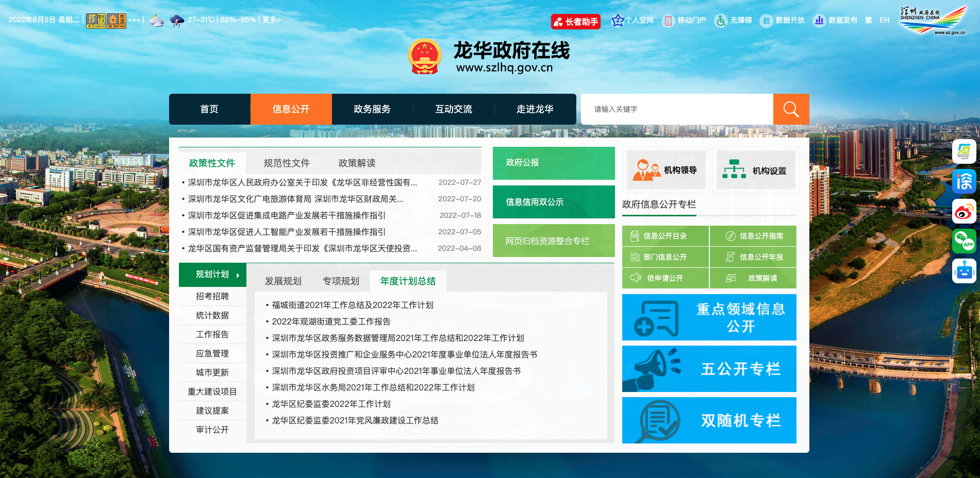Open 部门信息公开 in the green grid
This screenshot has height=478, width=980.
(x=665, y=257)
